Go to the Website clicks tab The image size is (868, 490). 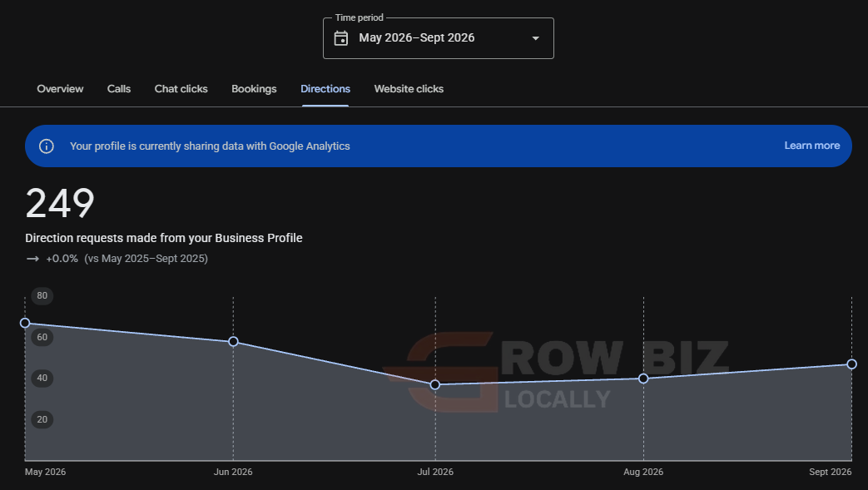click(409, 89)
